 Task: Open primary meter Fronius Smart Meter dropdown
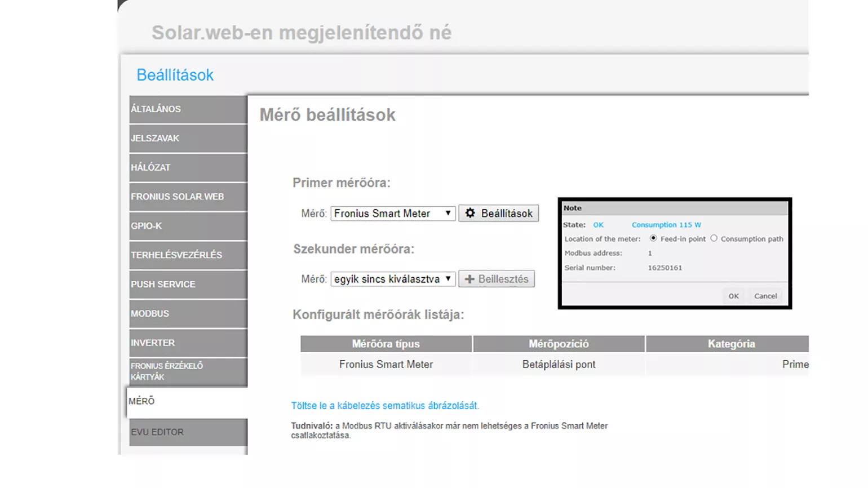pyautogui.click(x=393, y=214)
